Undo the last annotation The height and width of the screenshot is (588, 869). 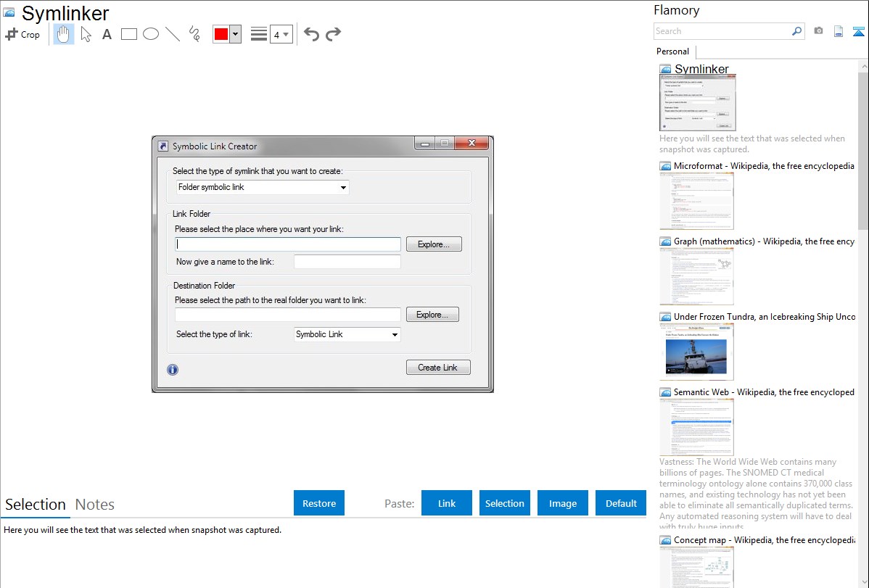pyautogui.click(x=311, y=34)
